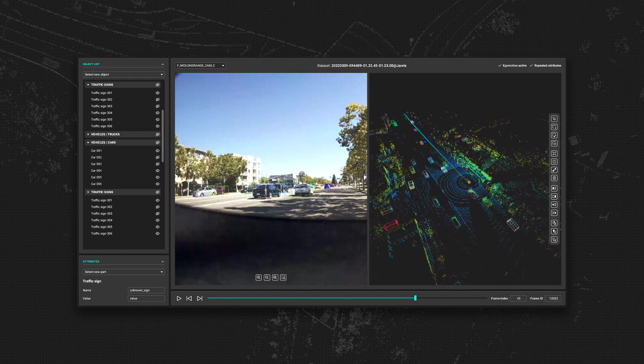This screenshot has width=644, height=364.
Task: Click the zoom-to-selection icon on camera view
Action: [283, 277]
